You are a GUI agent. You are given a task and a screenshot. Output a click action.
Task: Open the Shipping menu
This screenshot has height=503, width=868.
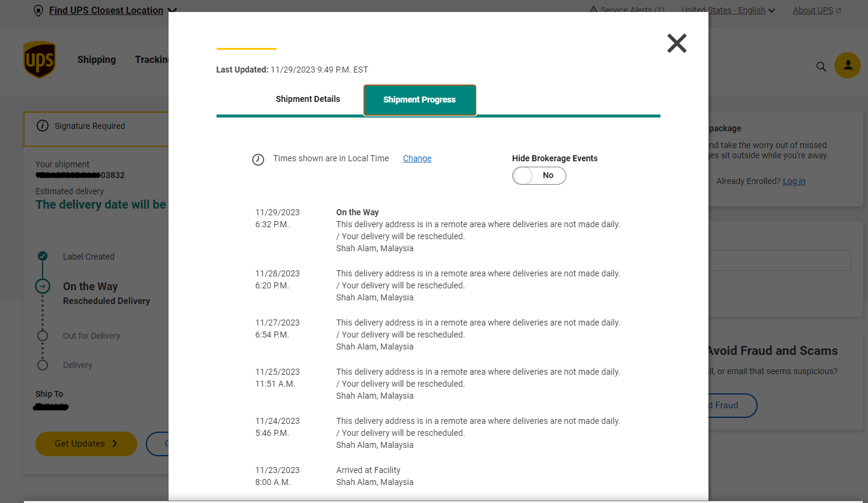[97, 59]
